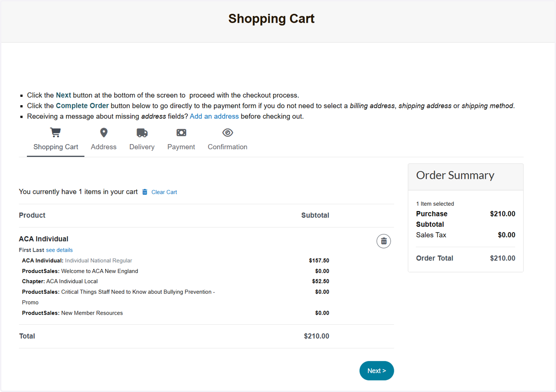
Task: Click the blue trash icon beside Clear Cart
Action: (145, 192)
